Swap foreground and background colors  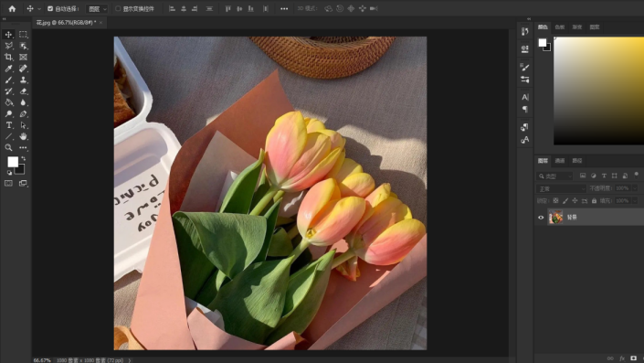(24, 158)
